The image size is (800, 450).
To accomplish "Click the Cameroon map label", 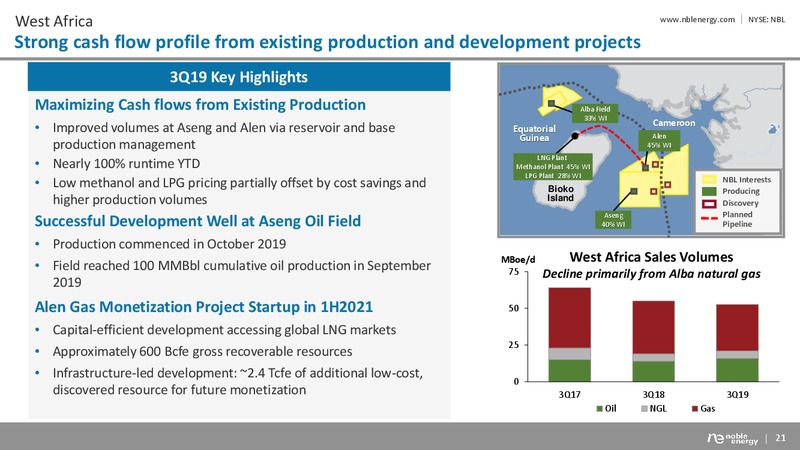I will click(674, 123).
